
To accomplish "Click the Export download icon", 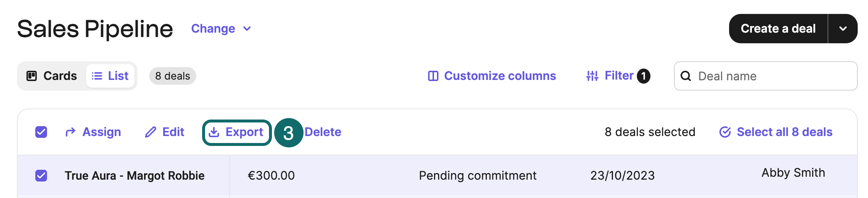I will [x=214, y=132].
